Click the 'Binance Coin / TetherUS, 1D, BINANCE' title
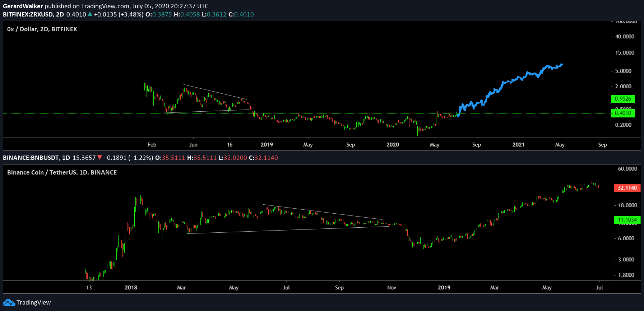The image size is (644, 311). click(62, 172)
